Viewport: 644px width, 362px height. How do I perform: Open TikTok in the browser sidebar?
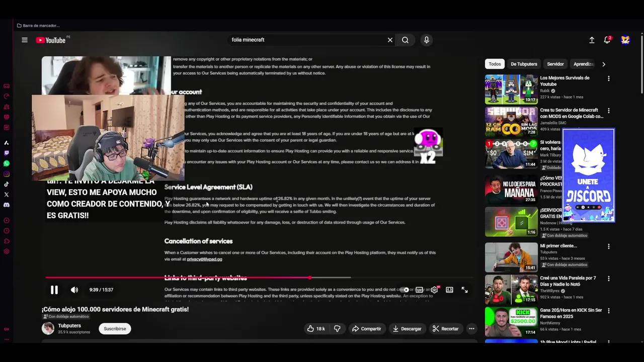point(7,184)
